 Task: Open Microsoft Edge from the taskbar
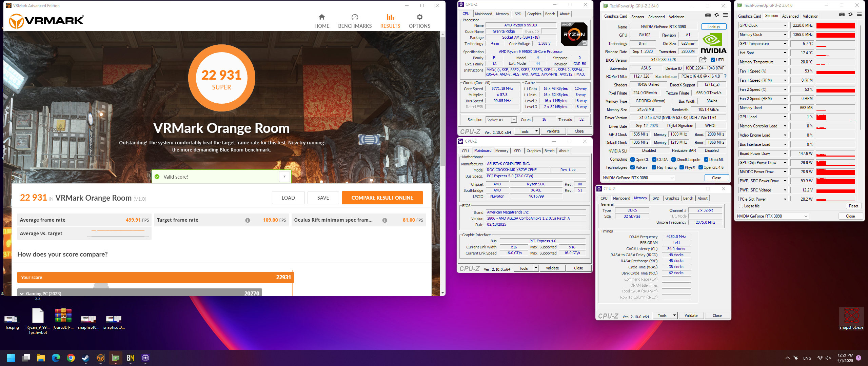click(x=56, y=358)
